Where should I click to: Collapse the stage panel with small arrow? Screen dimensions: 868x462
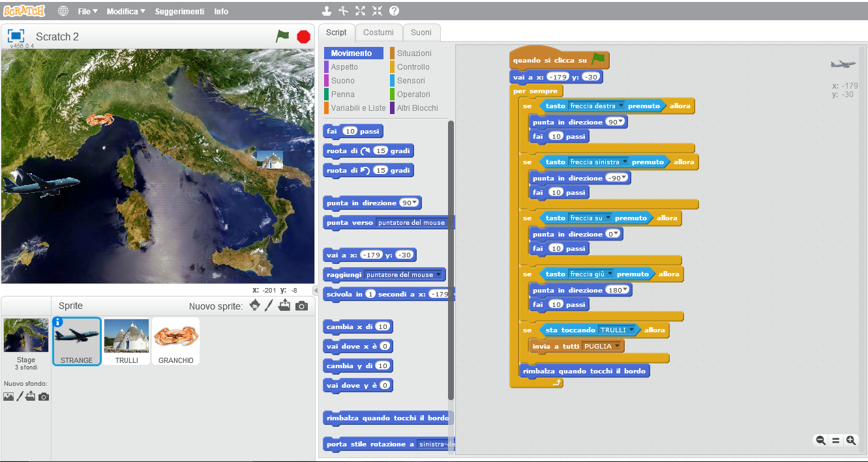316,290
